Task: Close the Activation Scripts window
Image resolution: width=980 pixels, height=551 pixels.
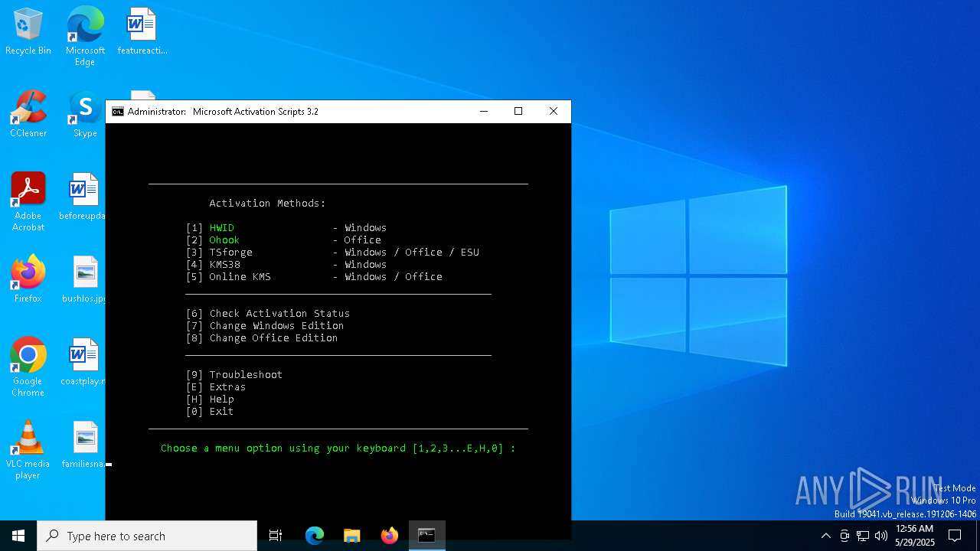Action: tap(554, 112)
